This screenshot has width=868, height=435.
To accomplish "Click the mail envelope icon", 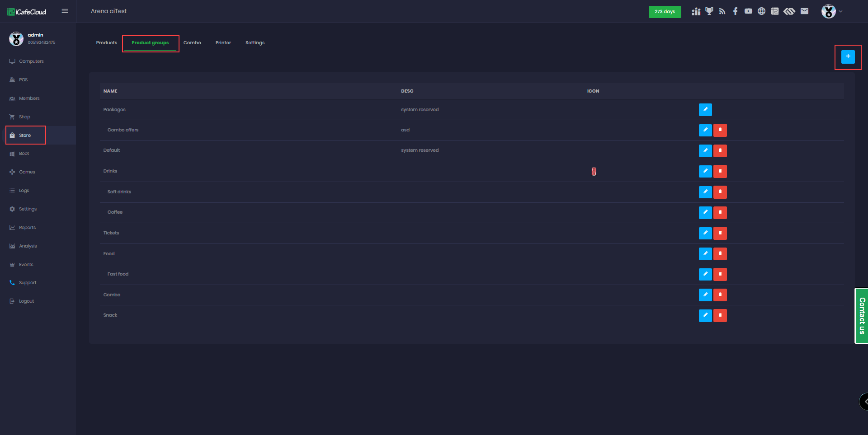I will pos(804,11).
